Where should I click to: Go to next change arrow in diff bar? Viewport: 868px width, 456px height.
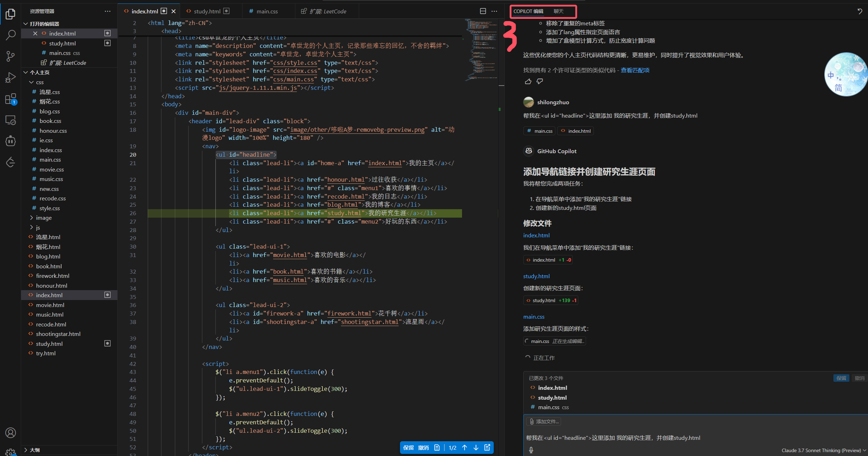(x=476, y=448)
